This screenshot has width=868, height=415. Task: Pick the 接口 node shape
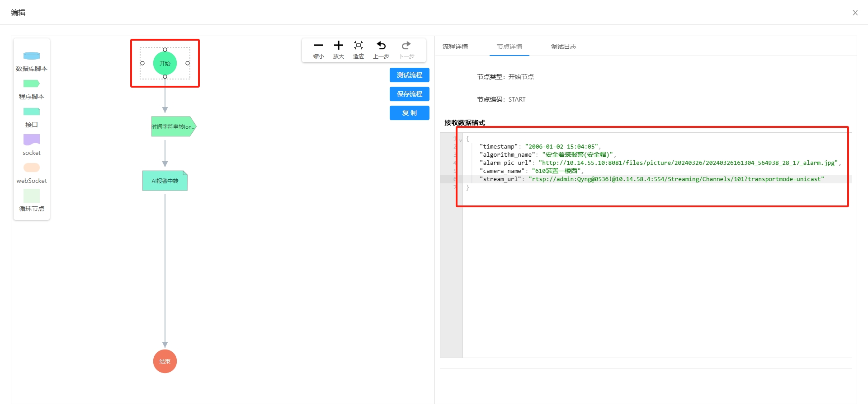(32, 112)
